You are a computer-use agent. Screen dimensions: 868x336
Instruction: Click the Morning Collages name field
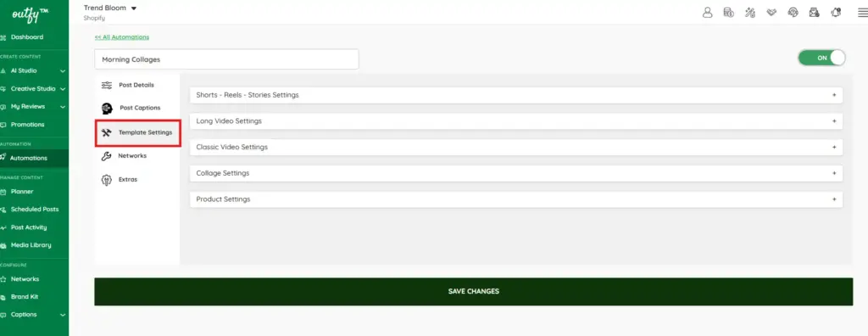pos(226,59)
